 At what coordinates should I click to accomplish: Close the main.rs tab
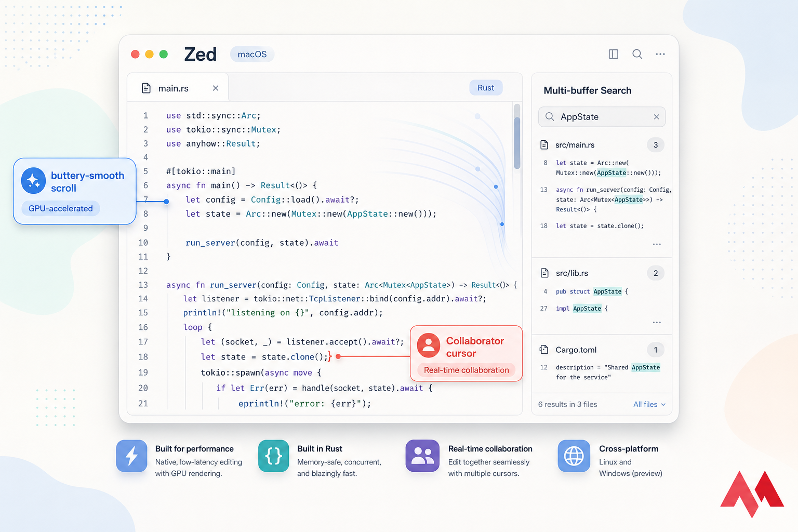(x=216, y=88)
